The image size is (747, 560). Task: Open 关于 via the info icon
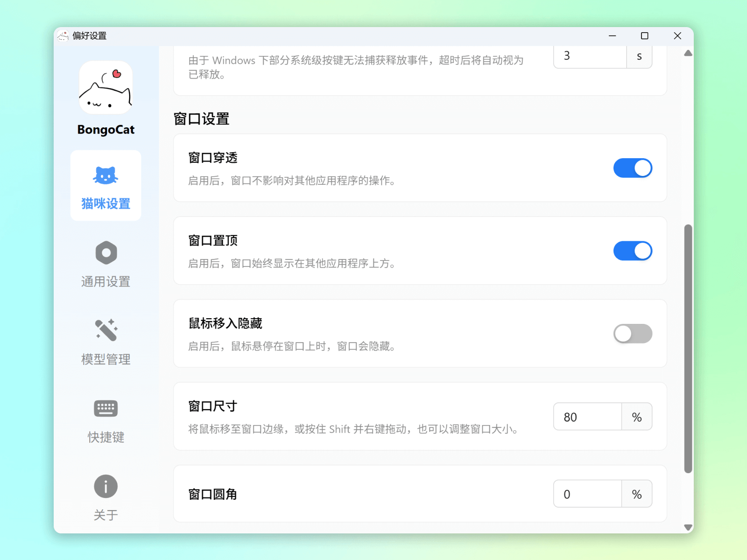(x=106, y=486)
